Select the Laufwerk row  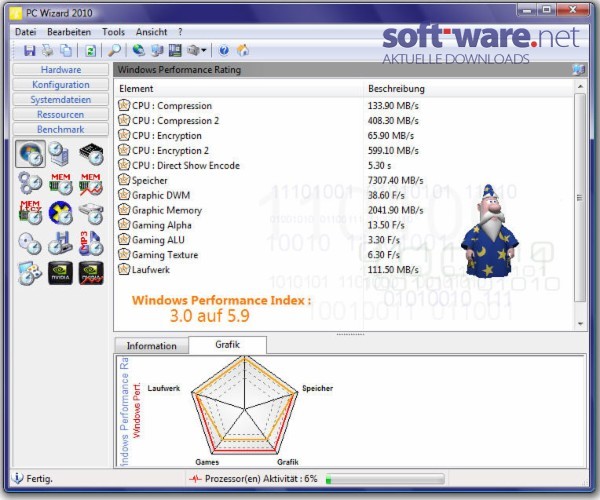[x=344, y=270]
